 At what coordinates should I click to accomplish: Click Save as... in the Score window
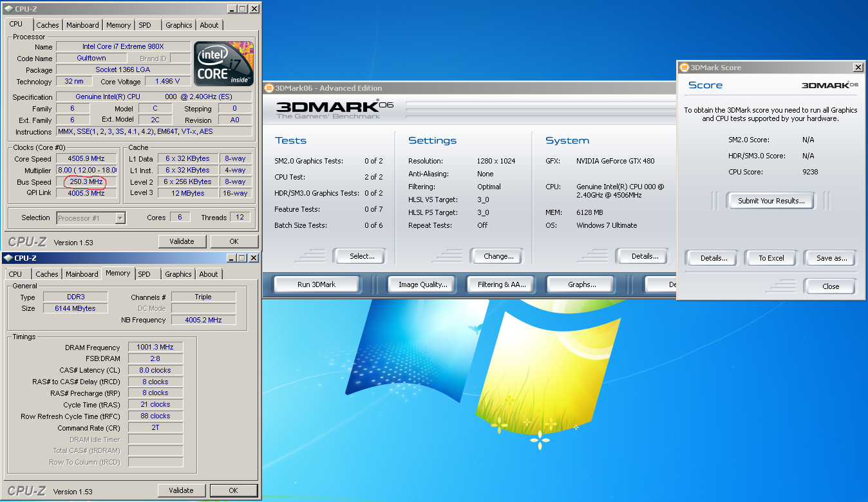click(x=831, y=258)
